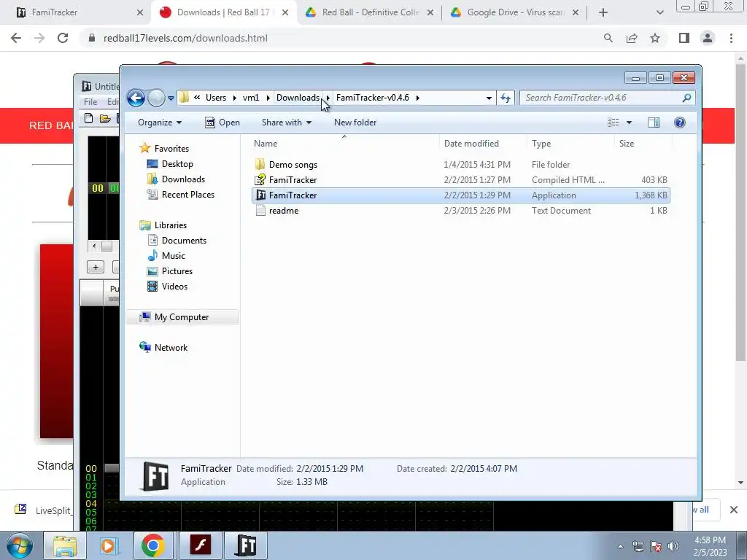
Task: Open a new Chrome tab
Action: tap(603, 12)
